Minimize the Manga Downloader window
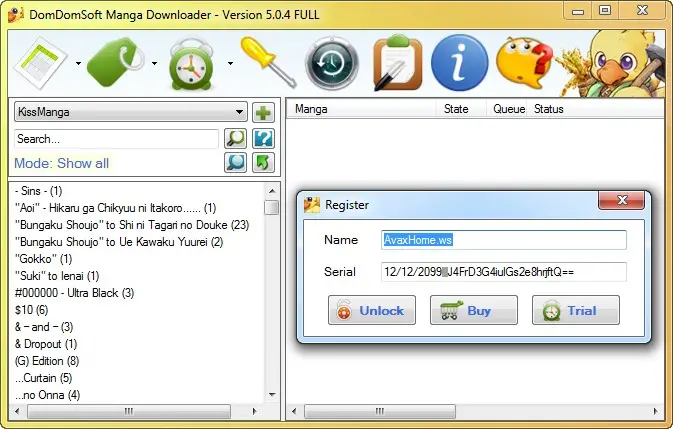The height and width of the screenshot is (429, 673). coord(578,11)
